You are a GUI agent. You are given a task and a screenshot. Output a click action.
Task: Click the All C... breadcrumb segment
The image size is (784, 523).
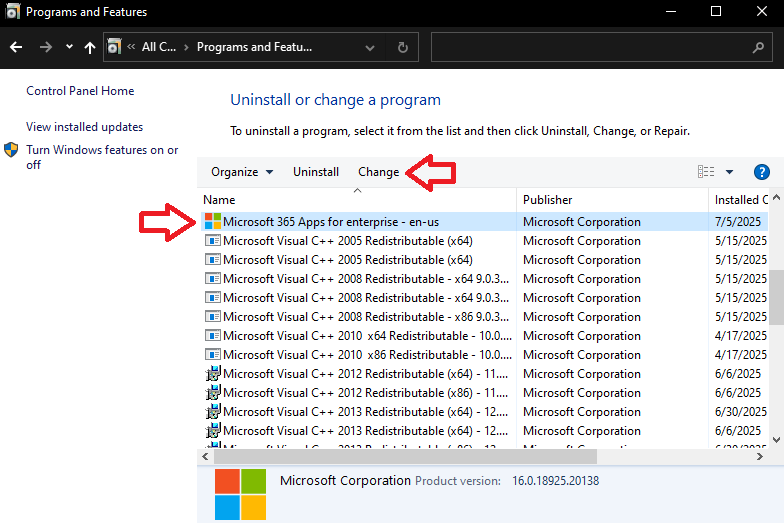pos(158,47)
